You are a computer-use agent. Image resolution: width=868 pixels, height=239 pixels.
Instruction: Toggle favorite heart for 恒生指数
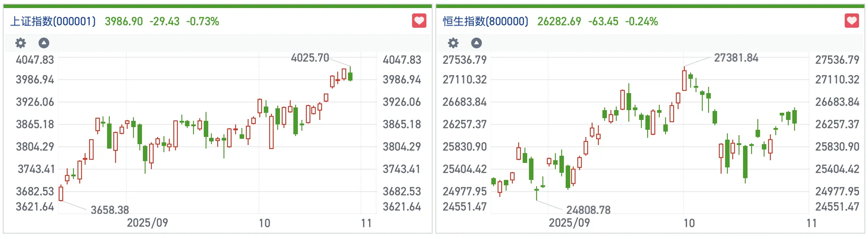(851, 21)
